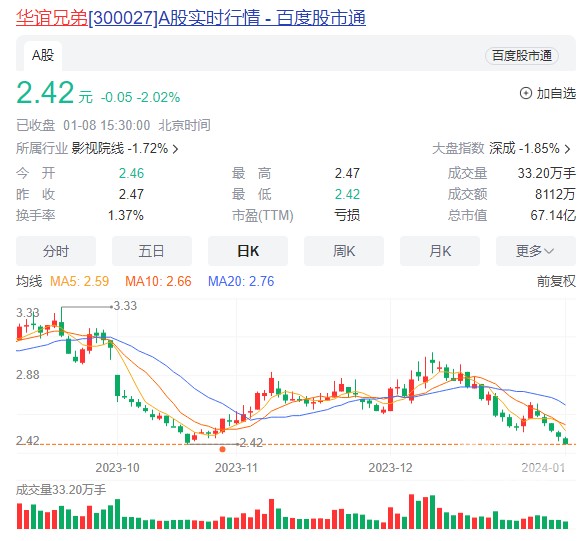This screenshot has height=541, width=578.
Task: Click the 最低 value 2.42
Action: click(347, 194)
